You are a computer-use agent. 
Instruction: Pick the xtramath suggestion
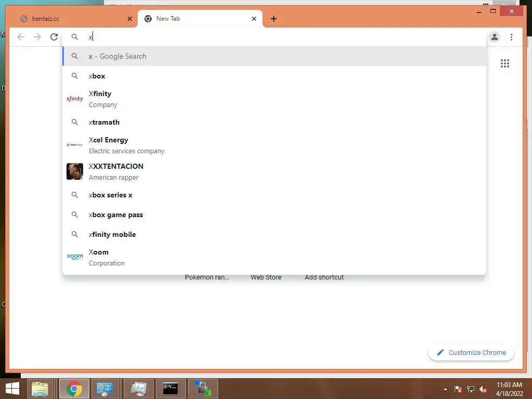tap(274, 122)
